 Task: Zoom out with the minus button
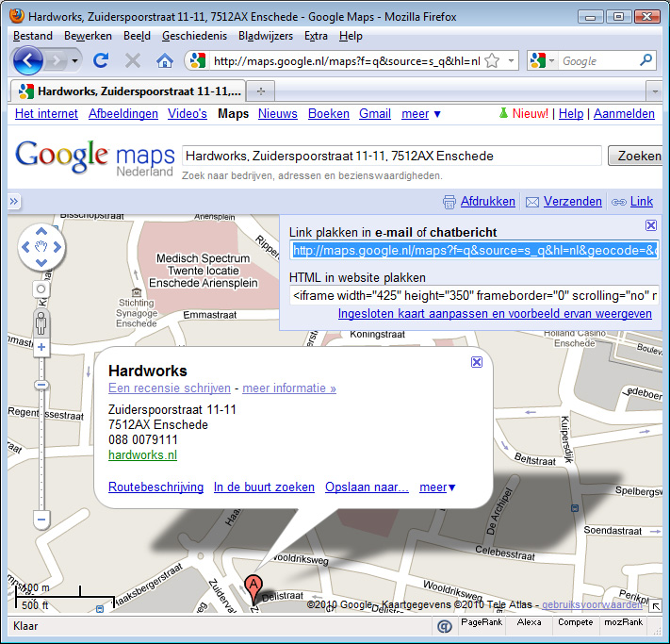[41, 520]
